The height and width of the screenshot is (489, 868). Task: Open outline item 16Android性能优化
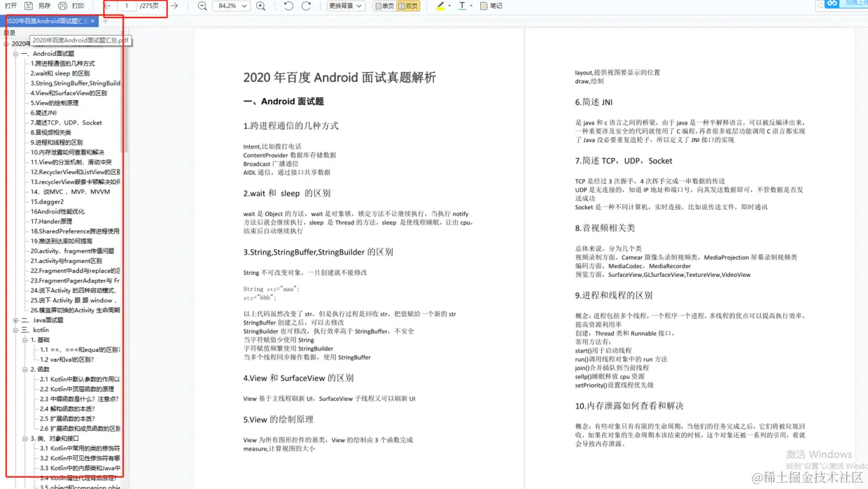click(57, 211)
